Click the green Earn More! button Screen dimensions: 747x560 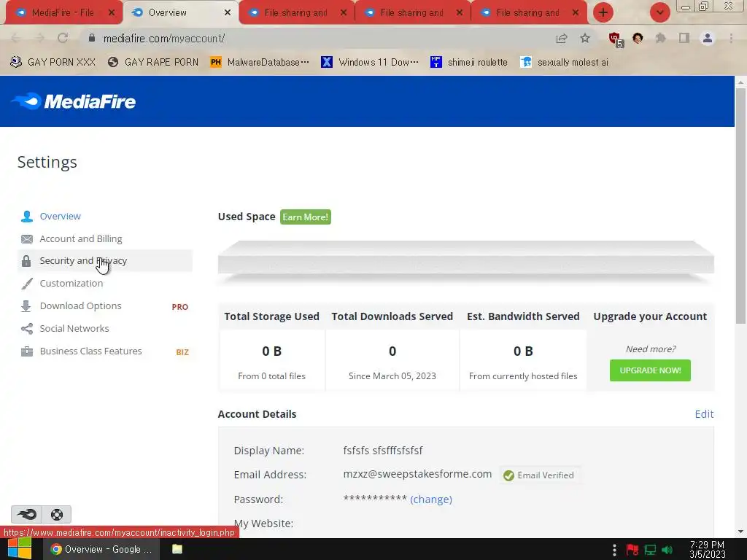pos(306,217)
